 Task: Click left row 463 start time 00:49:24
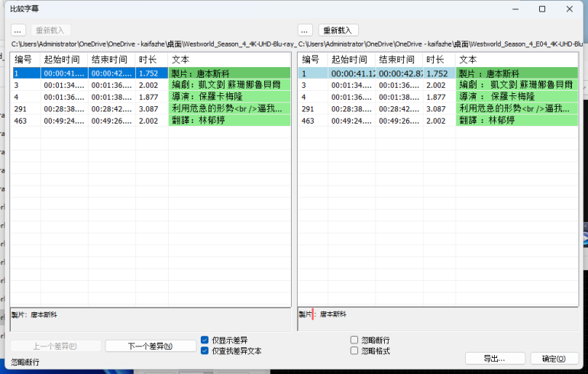point(64,121)
